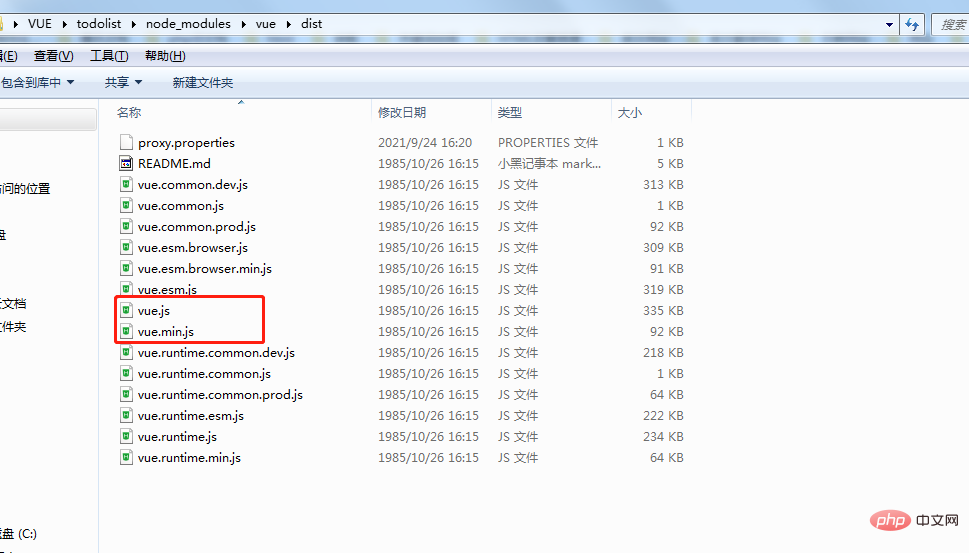Image resolution: width=969 pixels, height=553 pixels.
Task: Click the 313 KB size value
Action: tap(663, 185)
